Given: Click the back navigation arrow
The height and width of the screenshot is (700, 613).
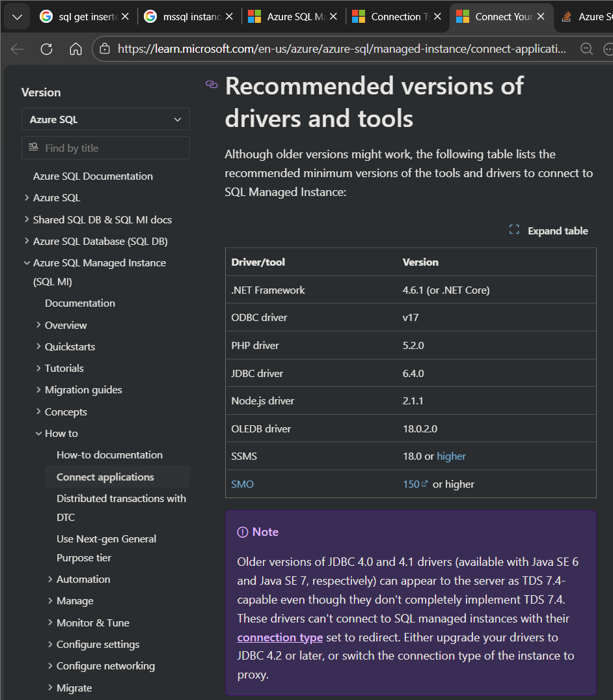Looking at the screenshot, I should (x=18, y=49).
